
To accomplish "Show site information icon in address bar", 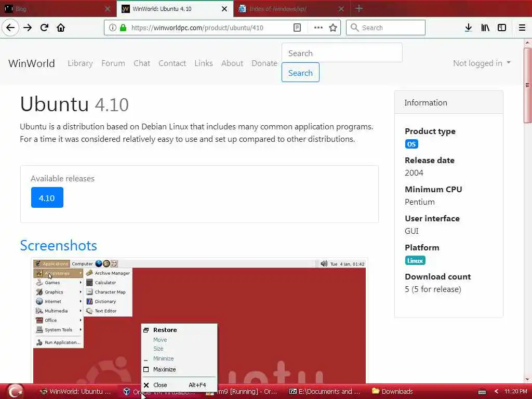I will [x=112, y=28].
